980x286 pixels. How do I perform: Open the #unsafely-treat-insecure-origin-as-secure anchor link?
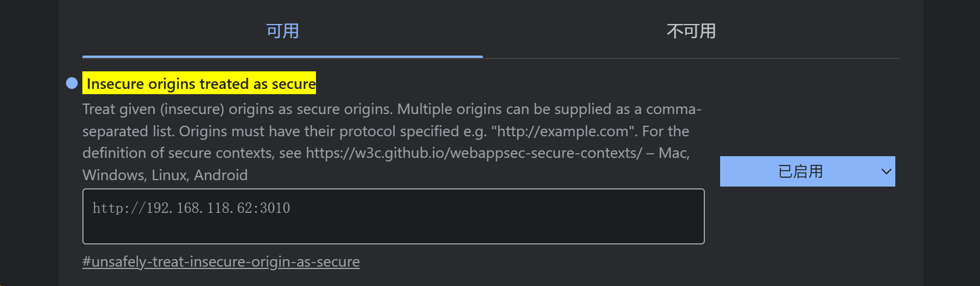221,261
